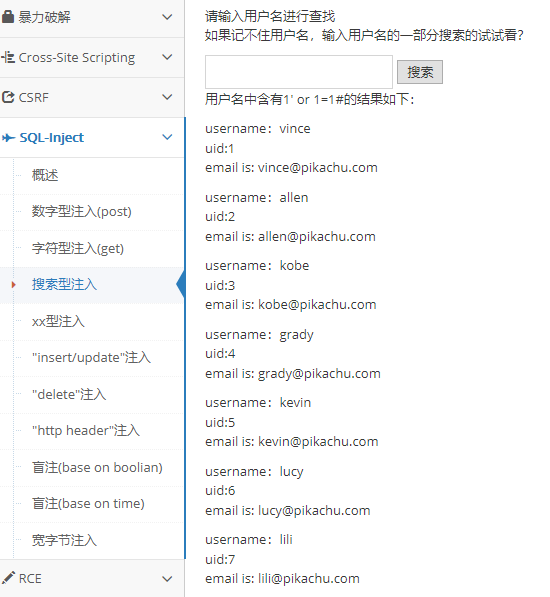Viewport: 550px width, 597px height.
Task: Open the Cross-Site Scripting menu
Action: (x=92, y=57)
